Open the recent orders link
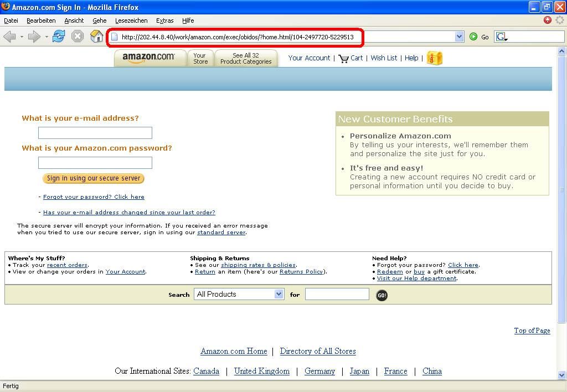This screenshot has width=567, height=392. pos(67,265)
